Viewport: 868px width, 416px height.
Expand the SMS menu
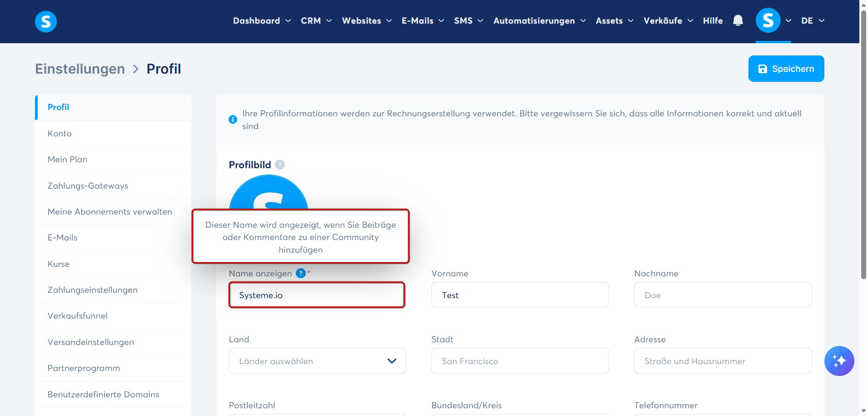(x=469, y=20)
